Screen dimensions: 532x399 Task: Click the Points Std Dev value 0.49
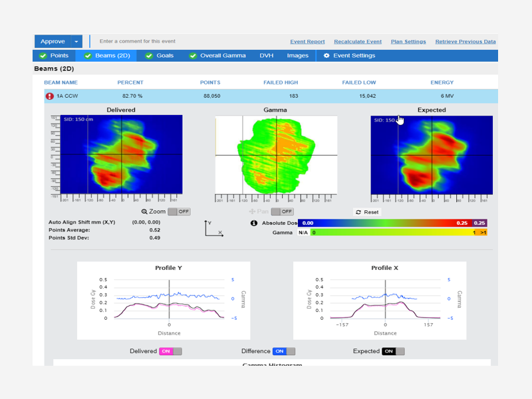155,238
